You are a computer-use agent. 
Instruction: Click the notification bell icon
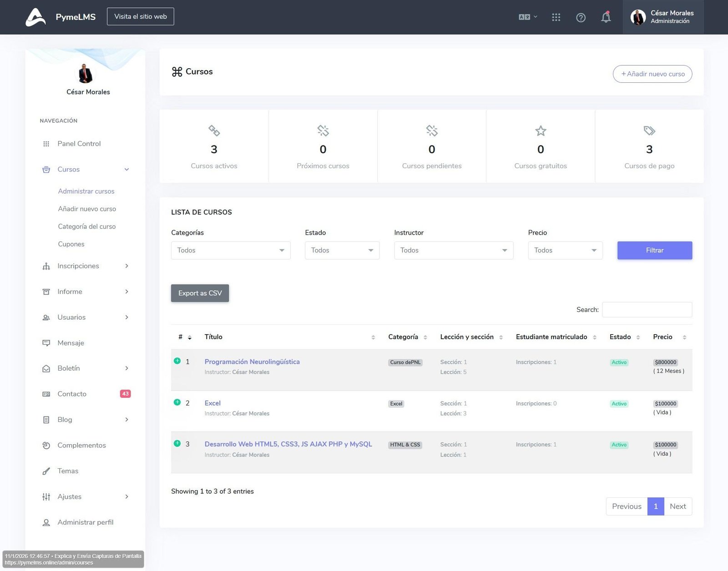606,17
